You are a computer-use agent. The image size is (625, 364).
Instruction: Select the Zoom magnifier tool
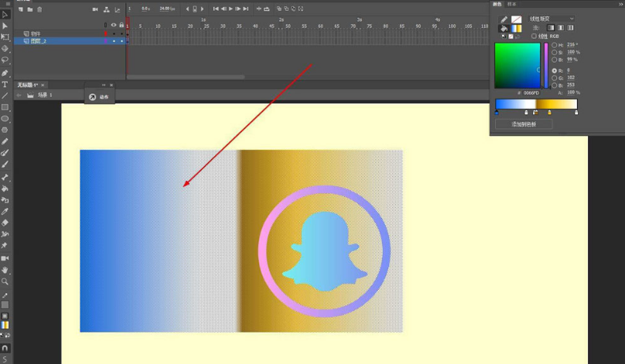[x=5, y=281]
